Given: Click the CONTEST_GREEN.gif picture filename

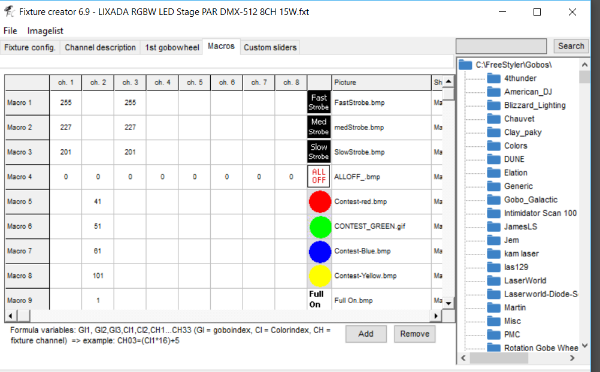Looking at the screenshot, I should [370, 226].
